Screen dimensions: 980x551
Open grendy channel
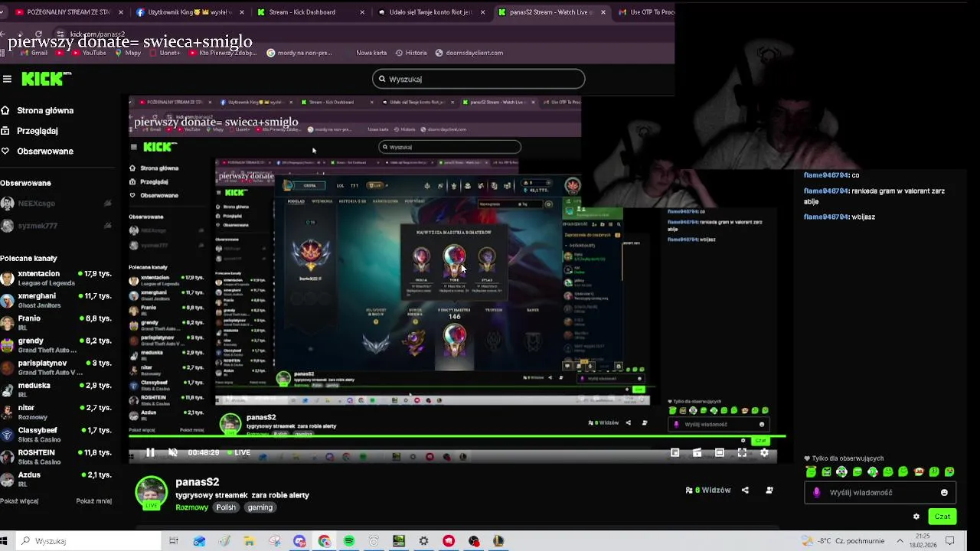[57, 345]
